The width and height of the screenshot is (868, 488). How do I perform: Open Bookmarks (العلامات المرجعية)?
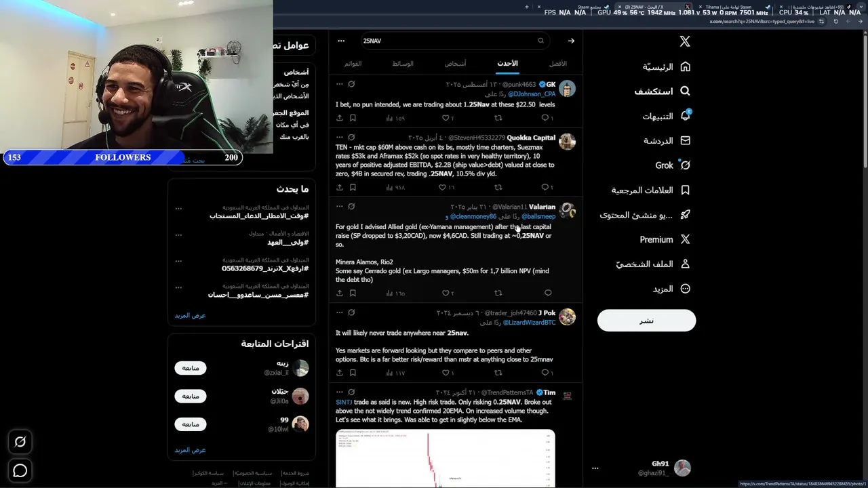click(x=651, y=190)
